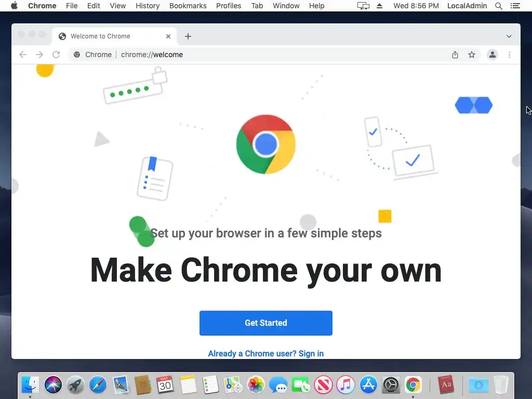Open Chrome's three-dot menu
The width and height of the screenshot is (532, 399).
pyautogui.click(x=509, y=55)
